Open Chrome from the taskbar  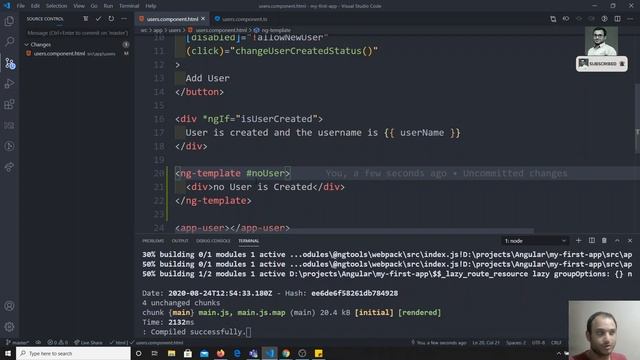click(286, 353)
